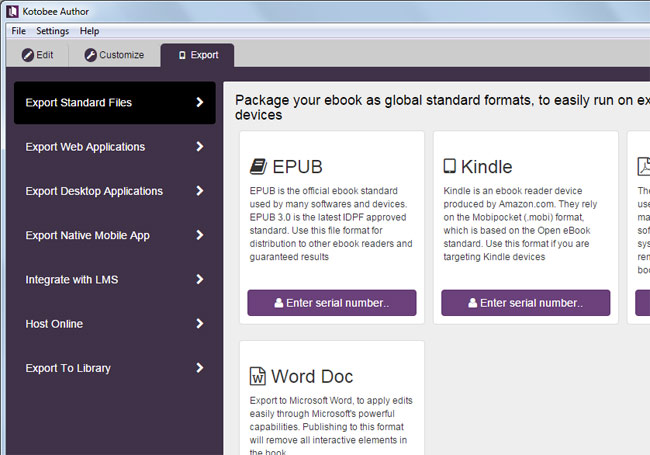The height and width of the screenshot is (455, 650).
Task: Click the EPUB card heading
Action: [297, 167]
